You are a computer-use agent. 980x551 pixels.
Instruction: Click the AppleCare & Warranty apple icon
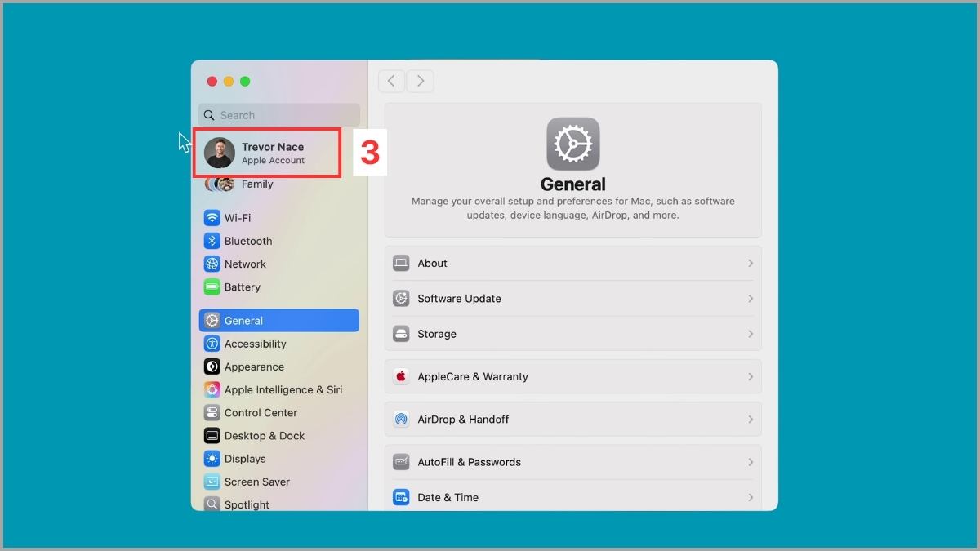401,376
